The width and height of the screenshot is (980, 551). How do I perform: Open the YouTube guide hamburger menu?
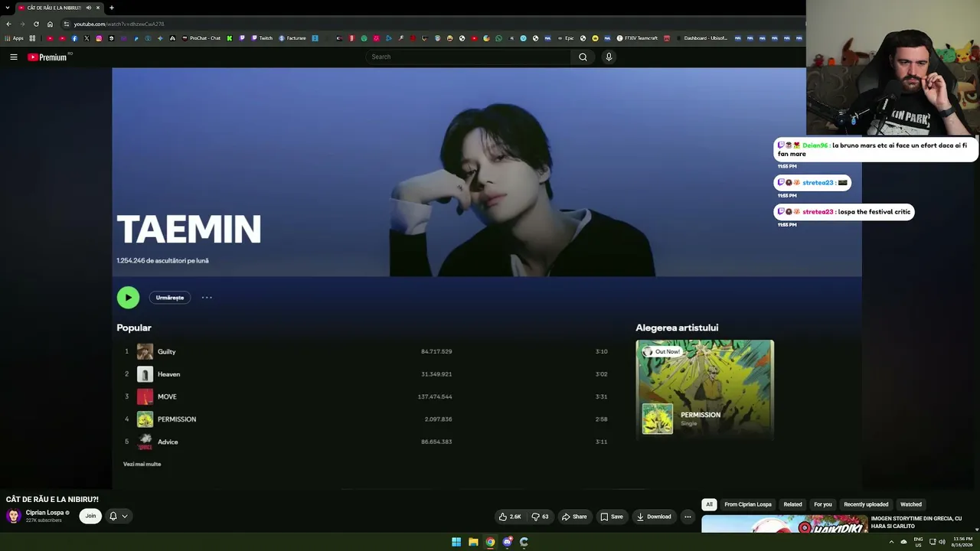coord(13,57)
